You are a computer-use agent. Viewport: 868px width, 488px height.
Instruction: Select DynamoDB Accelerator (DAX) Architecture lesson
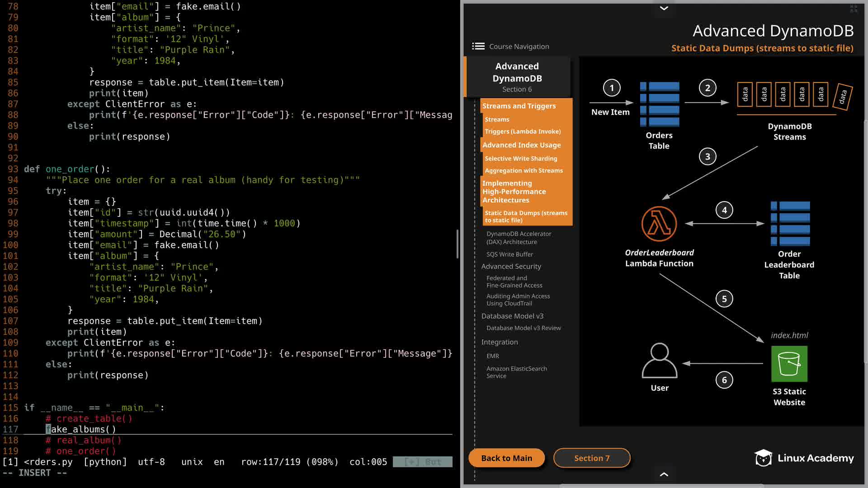point(519,238)
